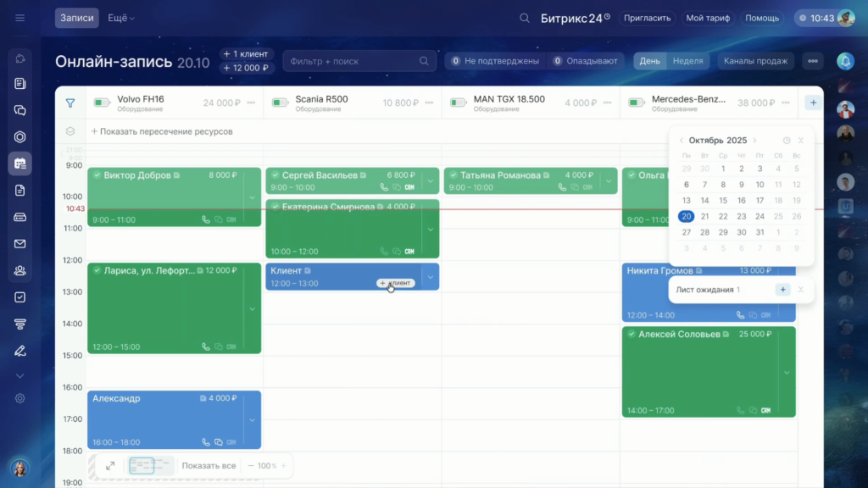Image resolution: width=868 pixels, height=488 pixels.
Task: Expand the Ещё dropdown menu
Action: point(121,18)
